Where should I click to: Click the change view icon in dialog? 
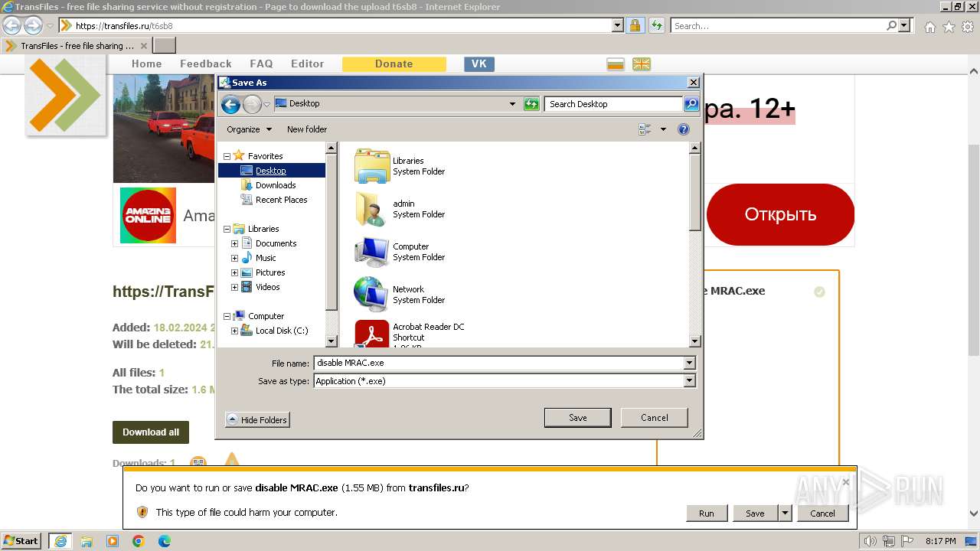645,129
